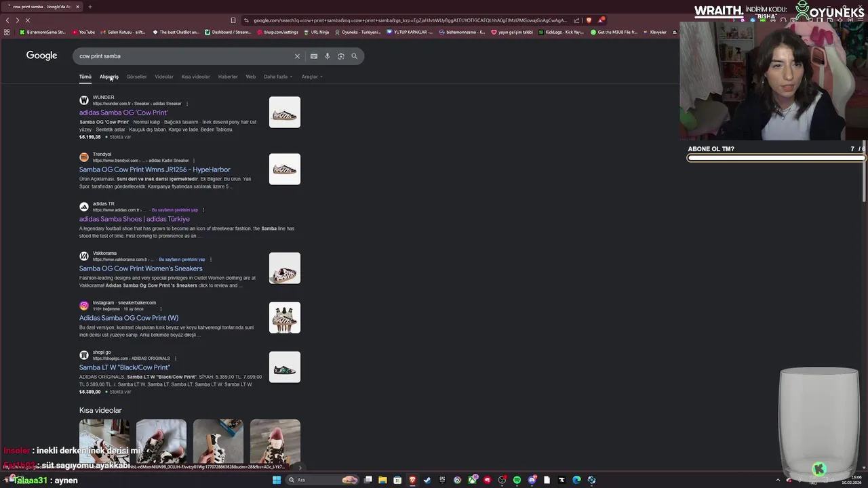This screenshot has width=868, height=488.
Task: Open Samba LT W "Black/Cow Print" link
Action: [124, 367]
